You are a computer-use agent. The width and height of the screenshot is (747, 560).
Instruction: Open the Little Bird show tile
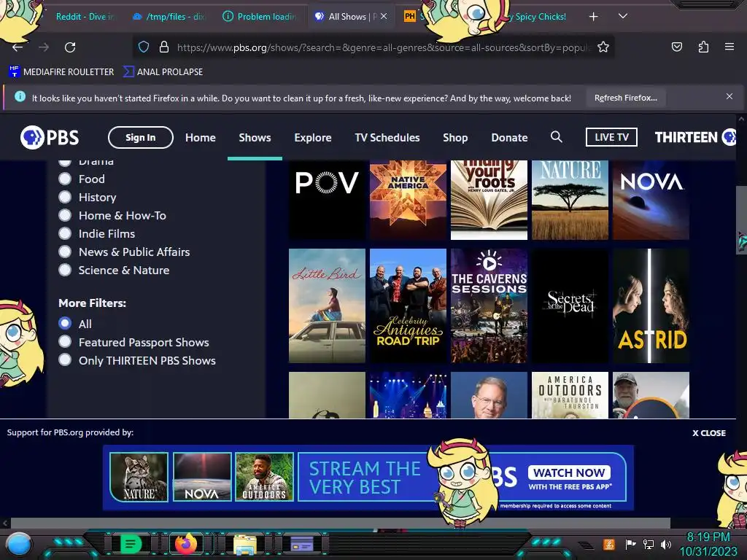pyautogui.click(x=327, y=306)
